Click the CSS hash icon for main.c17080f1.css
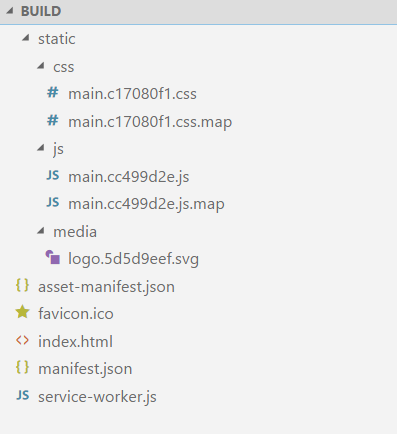 pos(53,93)
